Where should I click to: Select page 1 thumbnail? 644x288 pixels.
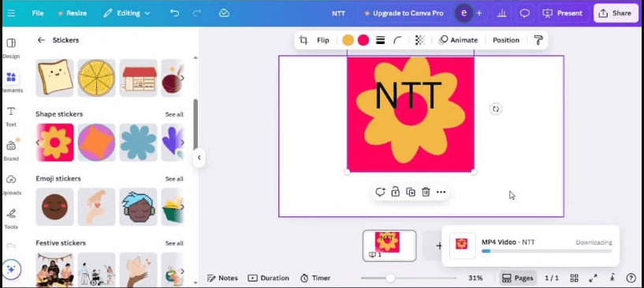(389, 246)
